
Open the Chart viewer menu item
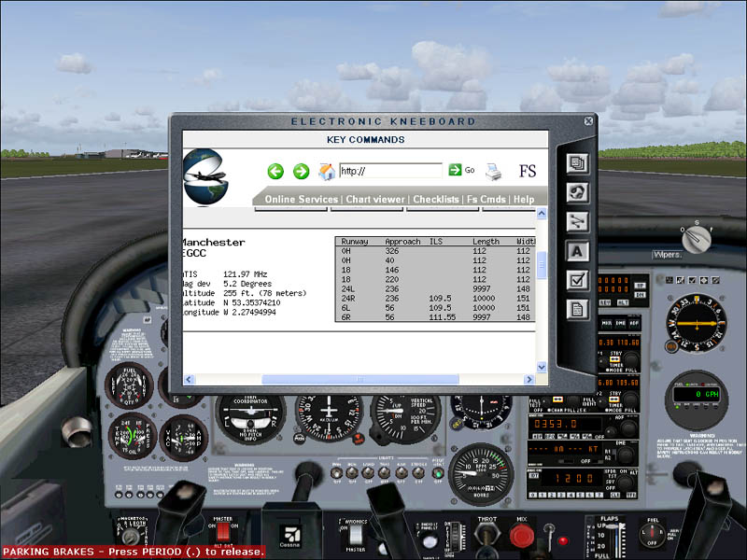(375, 199)
